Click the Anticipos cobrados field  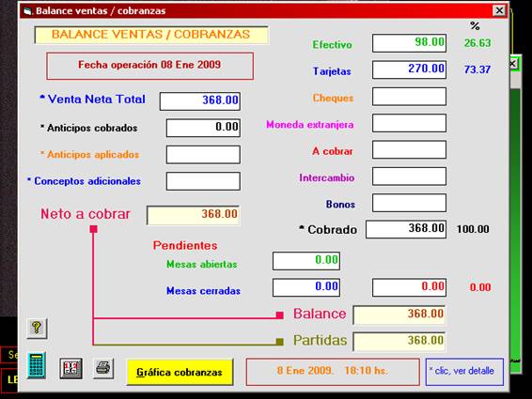pyautogui.click(x=203, y=128)
